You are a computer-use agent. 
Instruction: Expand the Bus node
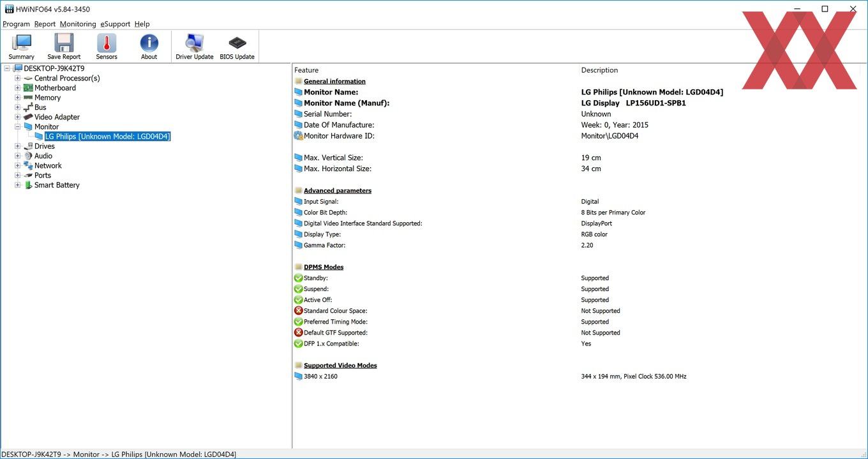[18, 107]
